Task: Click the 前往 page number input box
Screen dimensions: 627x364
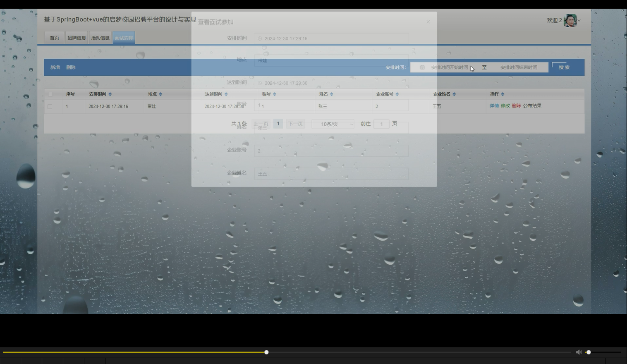Action: point(381,124)
